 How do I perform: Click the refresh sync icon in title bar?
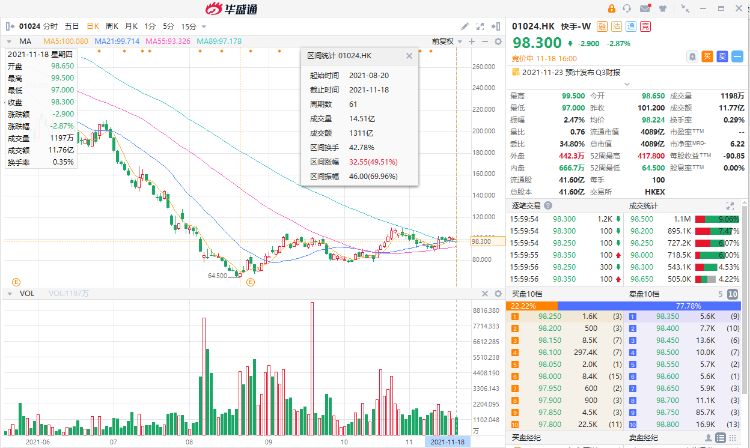(x=627, y=9)
